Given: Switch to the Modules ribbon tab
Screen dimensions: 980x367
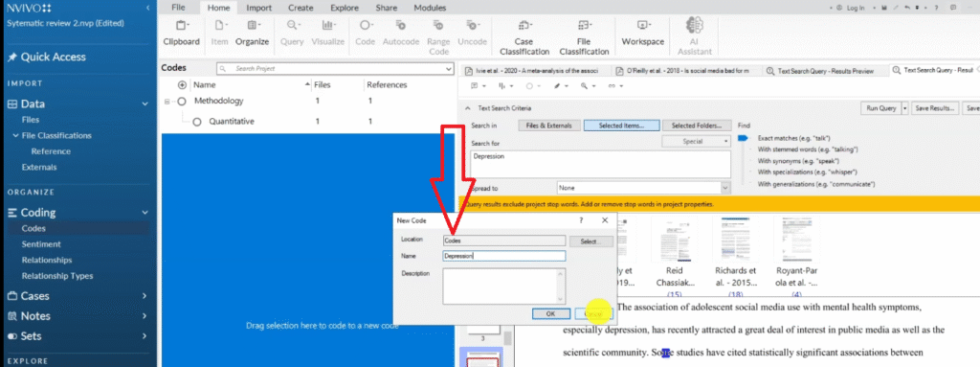Looking at the screenshot, I should (x=430, y=8).
